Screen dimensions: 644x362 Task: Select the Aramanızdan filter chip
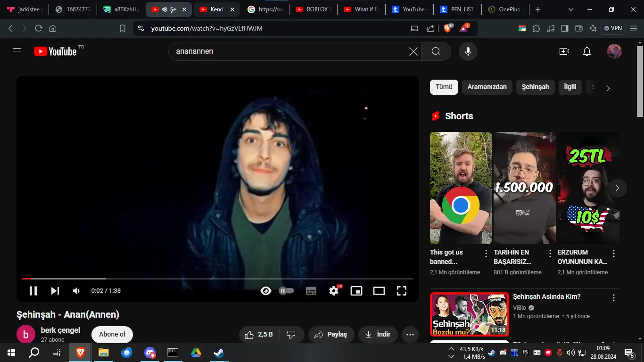[487, 87]
